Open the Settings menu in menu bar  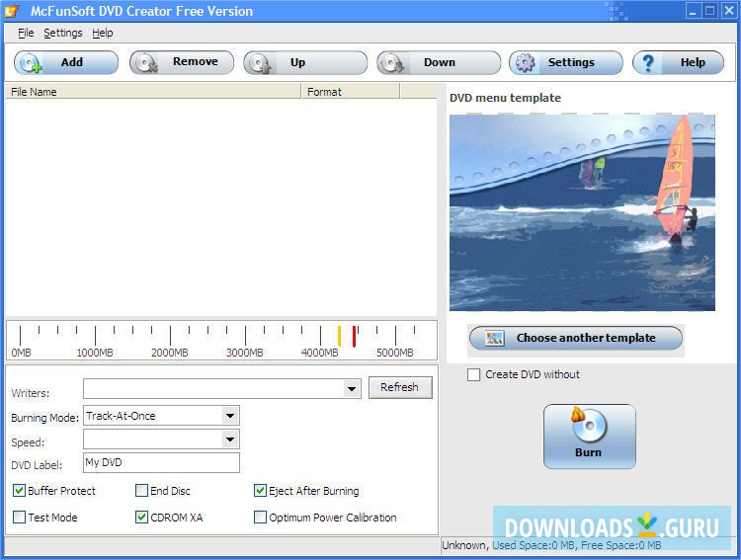(x=63, y=33)
